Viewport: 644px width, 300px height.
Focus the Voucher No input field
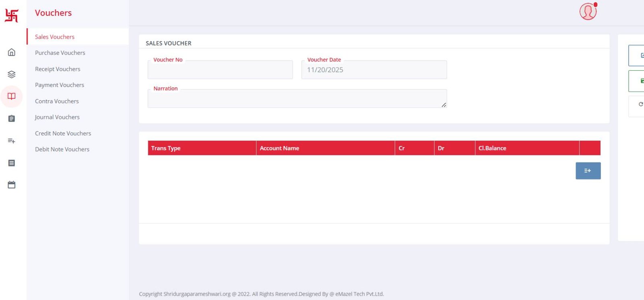tap(220, 70)
